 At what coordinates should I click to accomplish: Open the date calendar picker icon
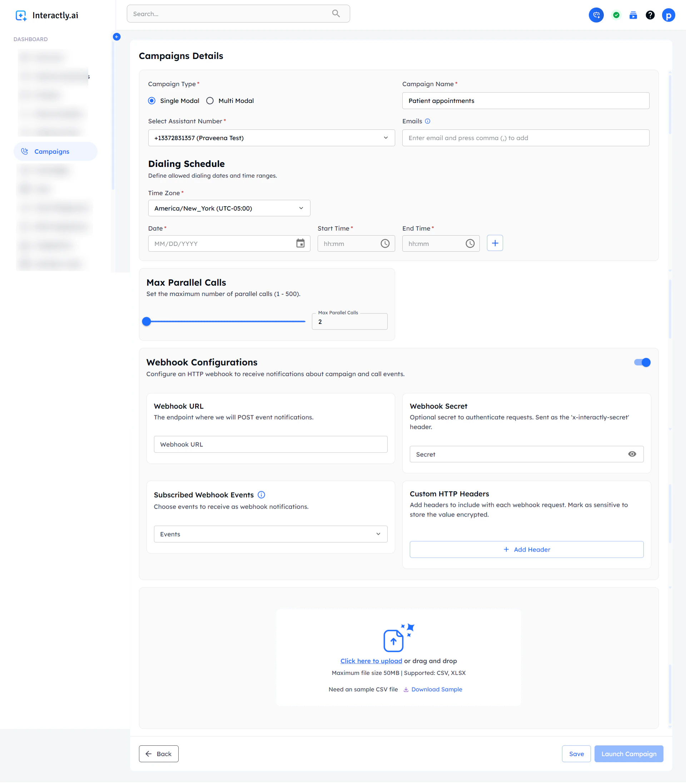pyautogui.click(x=300, y=243)
